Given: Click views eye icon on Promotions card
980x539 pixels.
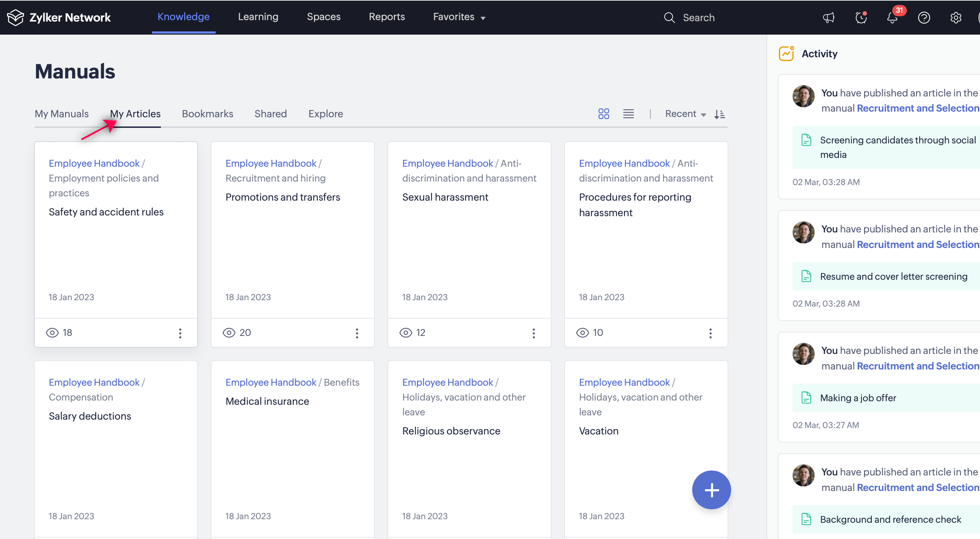Looking at the screenshot, I should [x=229, y=333].
